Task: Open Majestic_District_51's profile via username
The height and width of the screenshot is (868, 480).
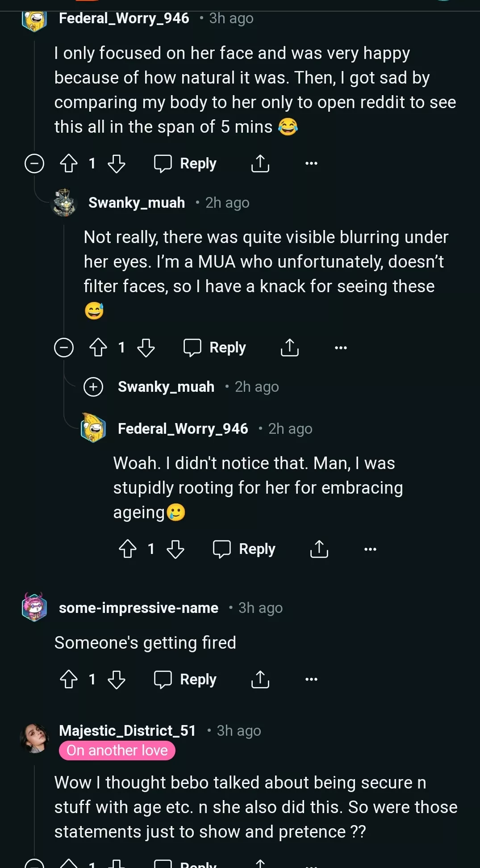Action: coord(127,730)
